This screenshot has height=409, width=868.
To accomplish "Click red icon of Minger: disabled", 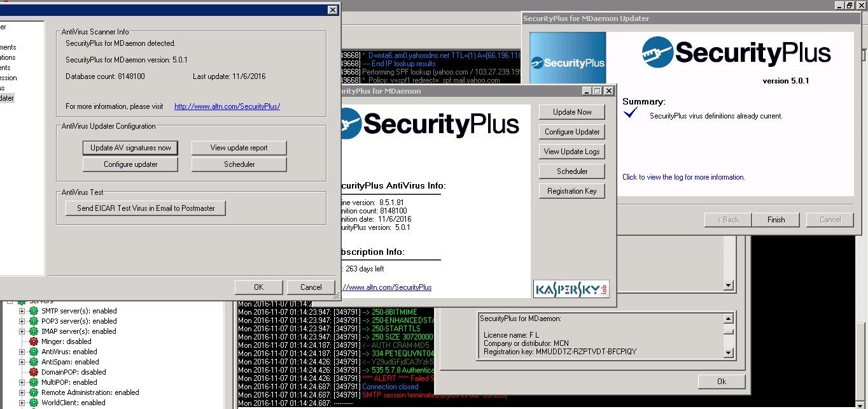I will [x=34, y=341].
